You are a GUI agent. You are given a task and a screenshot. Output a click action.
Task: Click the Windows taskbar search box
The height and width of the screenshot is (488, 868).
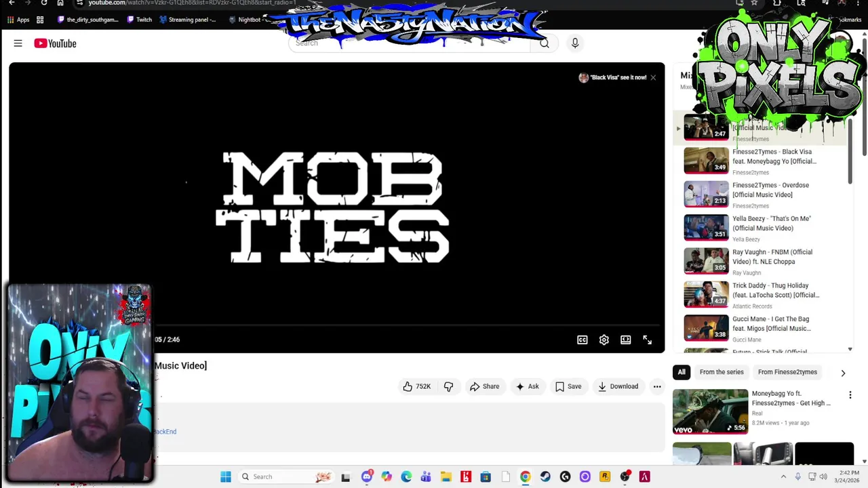pyautogui.click(x=286, y=477)
